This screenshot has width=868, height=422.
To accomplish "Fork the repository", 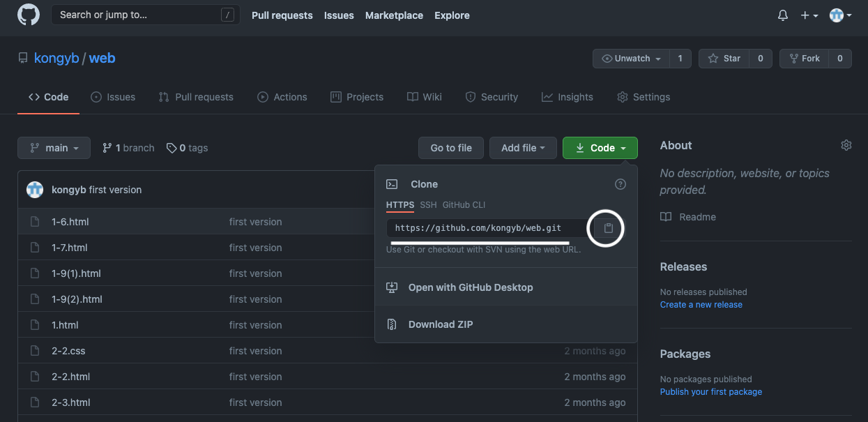I will [x=804, y=59].
